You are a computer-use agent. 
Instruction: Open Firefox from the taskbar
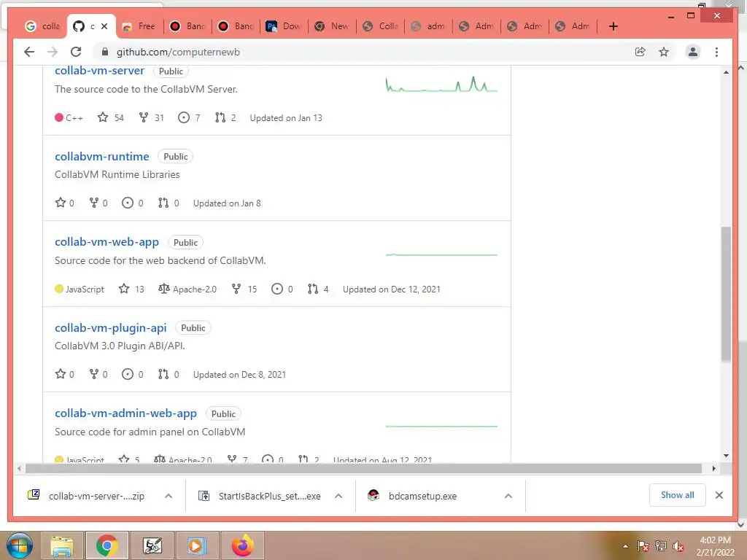click(x=242, y=545)
